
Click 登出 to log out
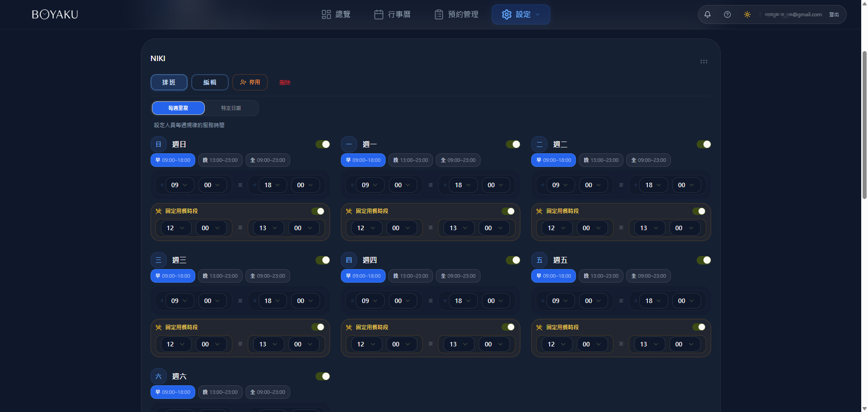[834, 14]
